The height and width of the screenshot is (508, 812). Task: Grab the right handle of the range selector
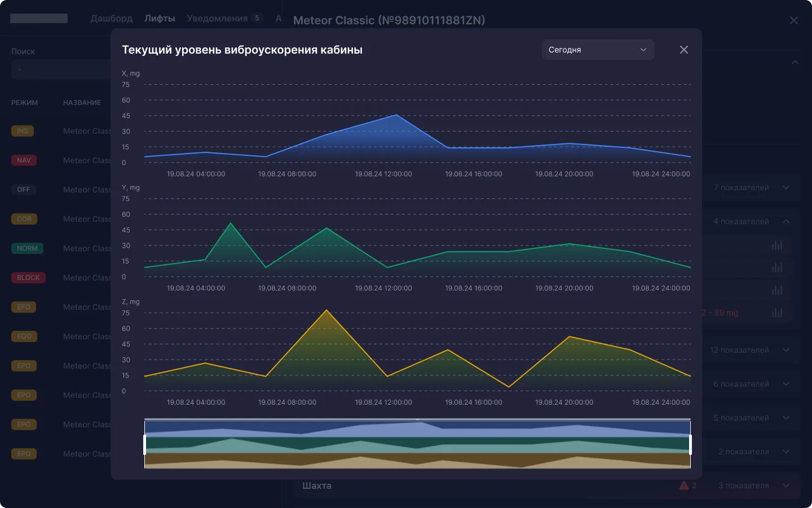pos(690,444)
